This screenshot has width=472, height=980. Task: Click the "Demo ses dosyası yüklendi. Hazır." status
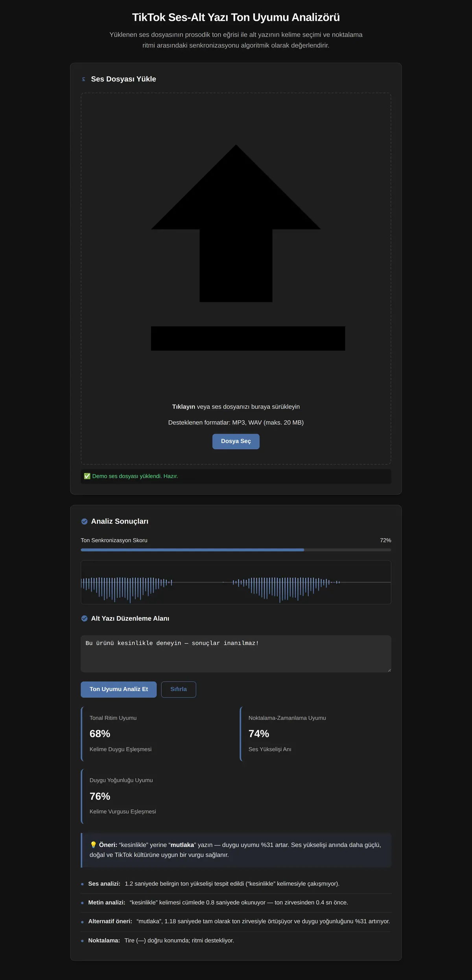pyautogui.click(x=135, y=476)
